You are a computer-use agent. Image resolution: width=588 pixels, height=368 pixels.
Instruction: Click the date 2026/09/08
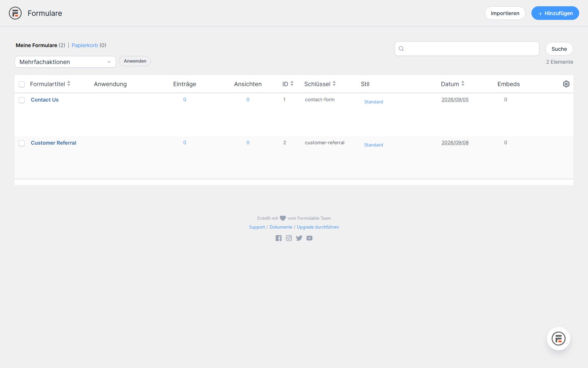[x=455, y=142]
